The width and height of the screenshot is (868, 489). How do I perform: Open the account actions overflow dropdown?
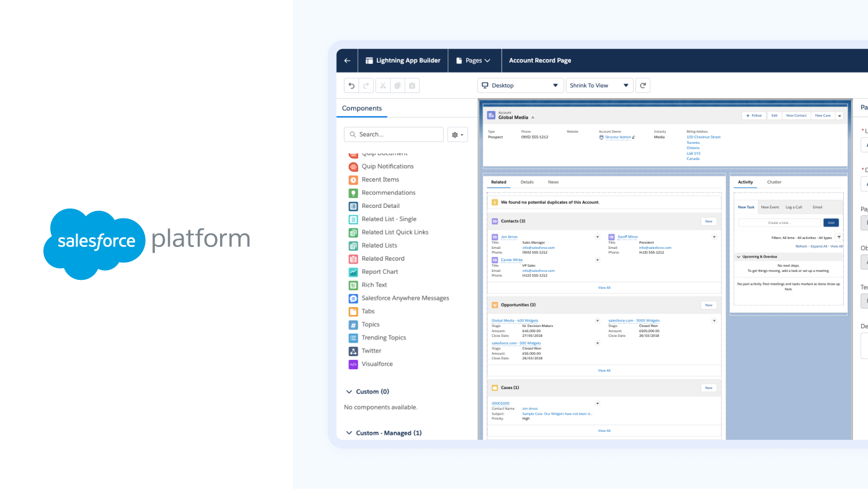839,115
